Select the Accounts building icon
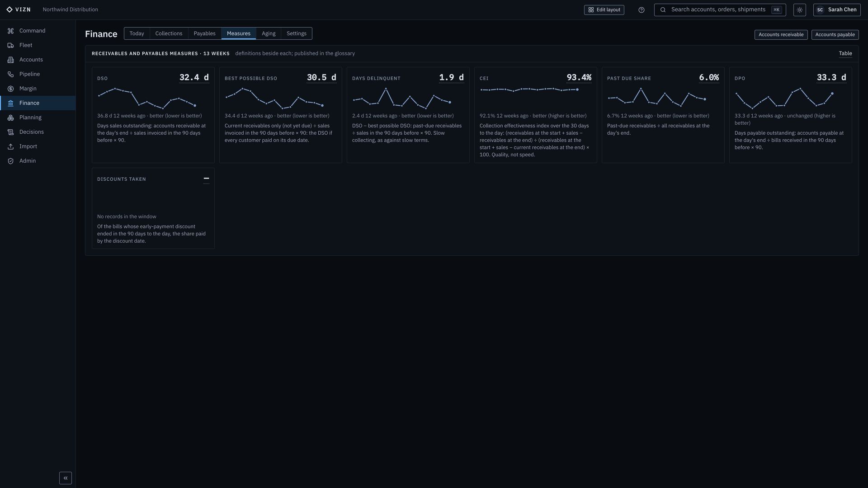The height and width of the screenshot is (488, 868). (10, 60)
